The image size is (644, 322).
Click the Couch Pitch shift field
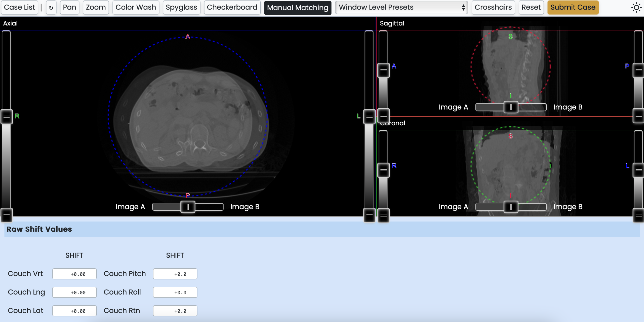[175, 274]
